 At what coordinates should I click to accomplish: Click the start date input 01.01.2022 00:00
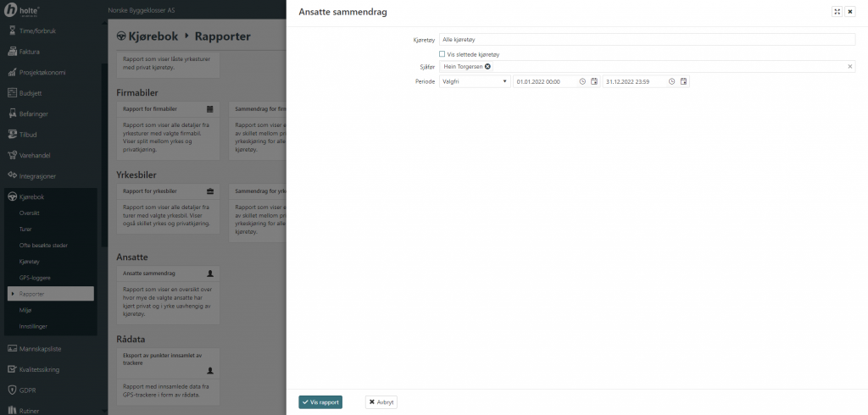pyautogui.click(x=544, y=81)
